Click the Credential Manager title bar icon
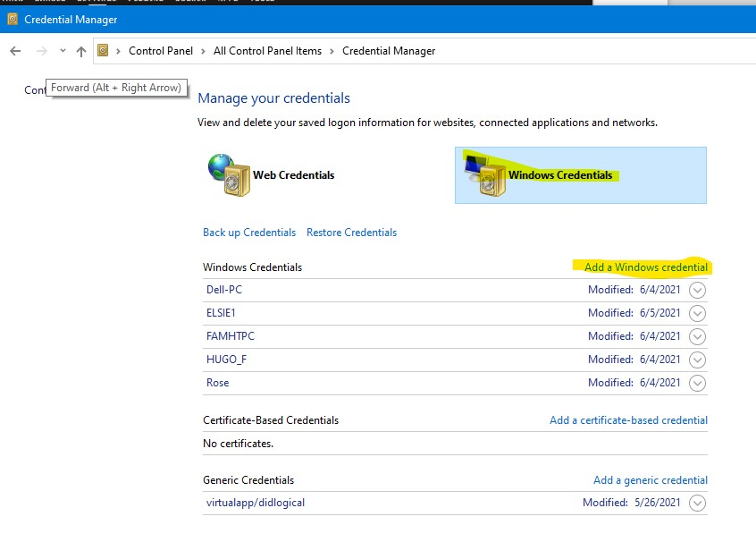Viewport: 756px width, 542px height. pyautogui.click(x=13, y=19)
